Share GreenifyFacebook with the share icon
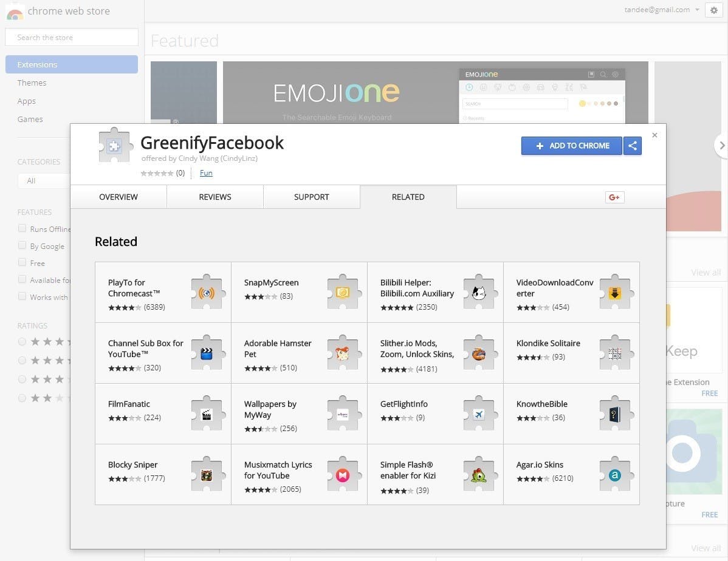 point(633,146)
